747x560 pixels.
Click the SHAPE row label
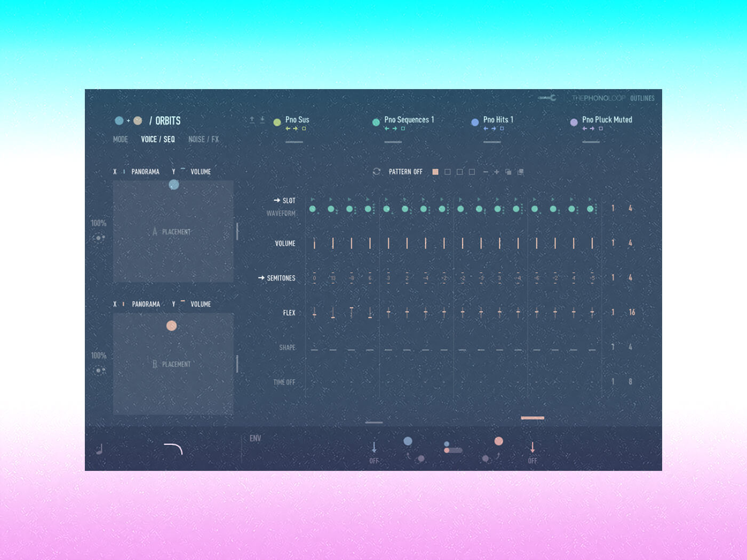point(287,347)
